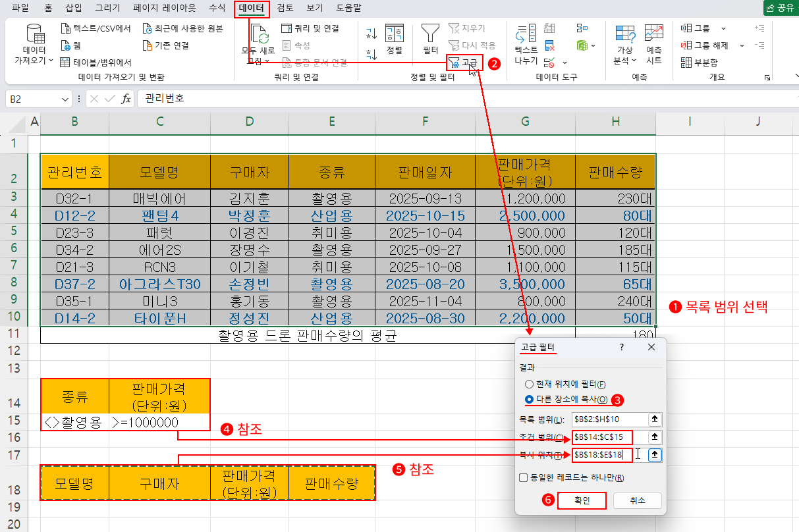Open the Sort dialog via 정렬 icon

(394, 40)
